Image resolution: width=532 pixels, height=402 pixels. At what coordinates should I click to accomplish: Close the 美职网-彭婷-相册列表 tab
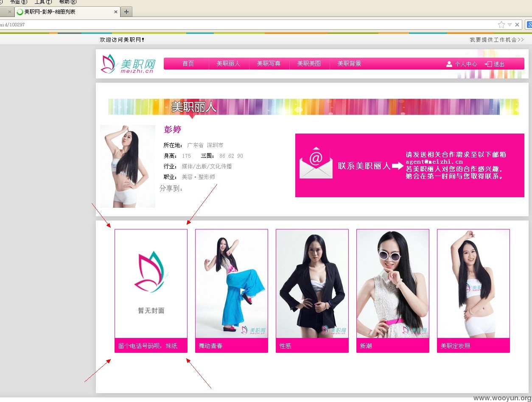point(116,12)
